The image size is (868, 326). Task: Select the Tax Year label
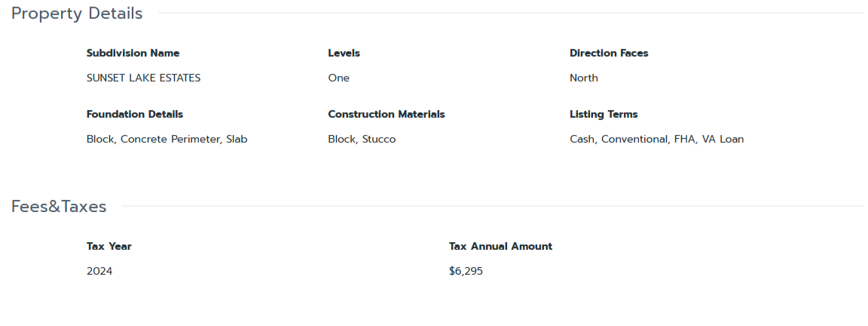click(x=109, y=246)
